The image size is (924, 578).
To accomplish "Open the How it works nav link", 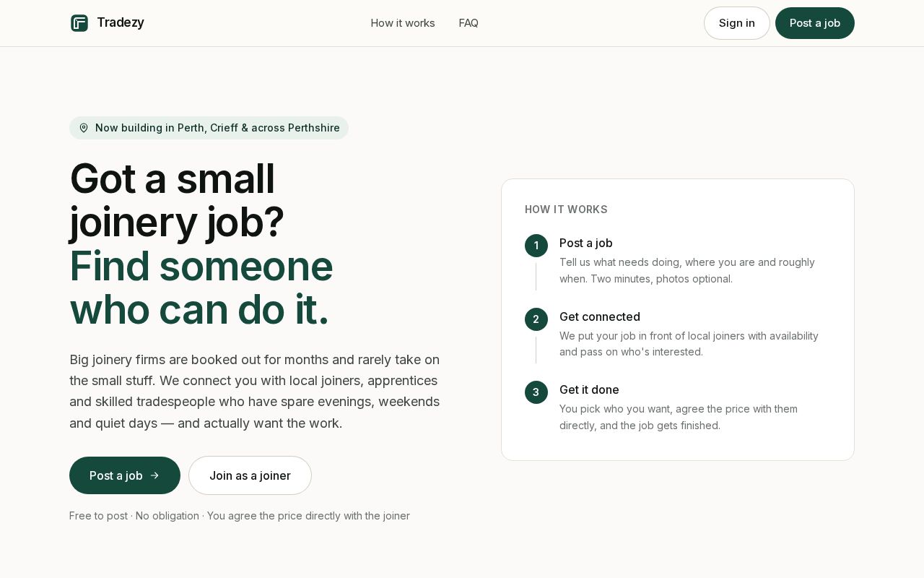I will coord(403,23).
